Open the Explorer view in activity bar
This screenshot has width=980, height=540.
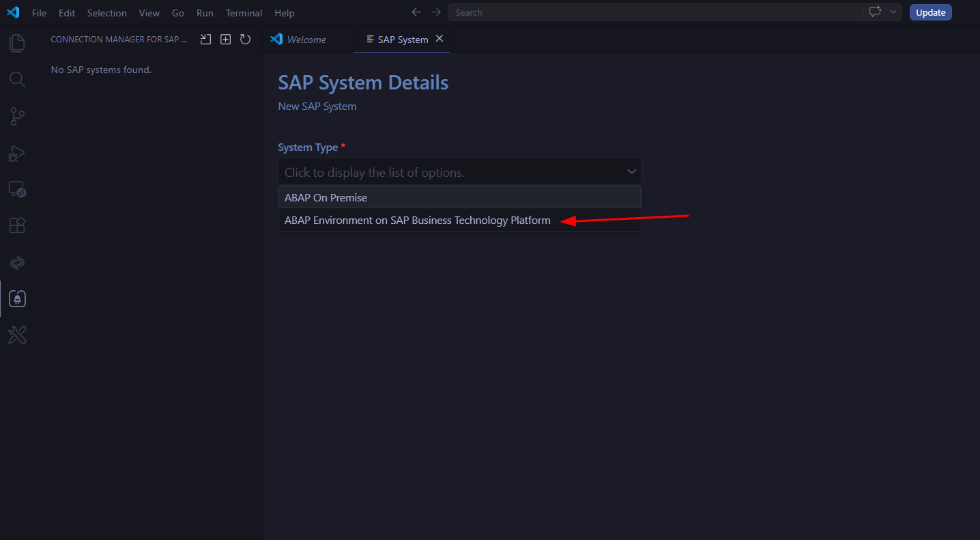click(17, 44)
